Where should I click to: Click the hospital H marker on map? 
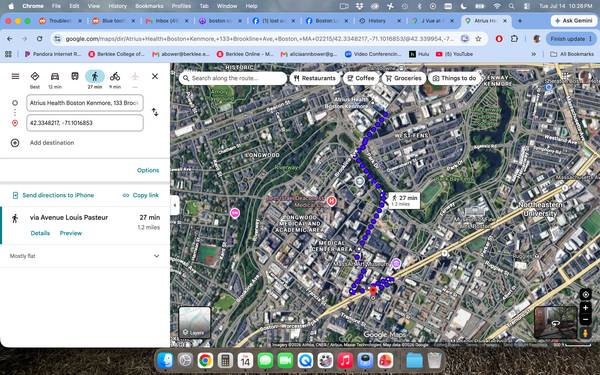331,201
